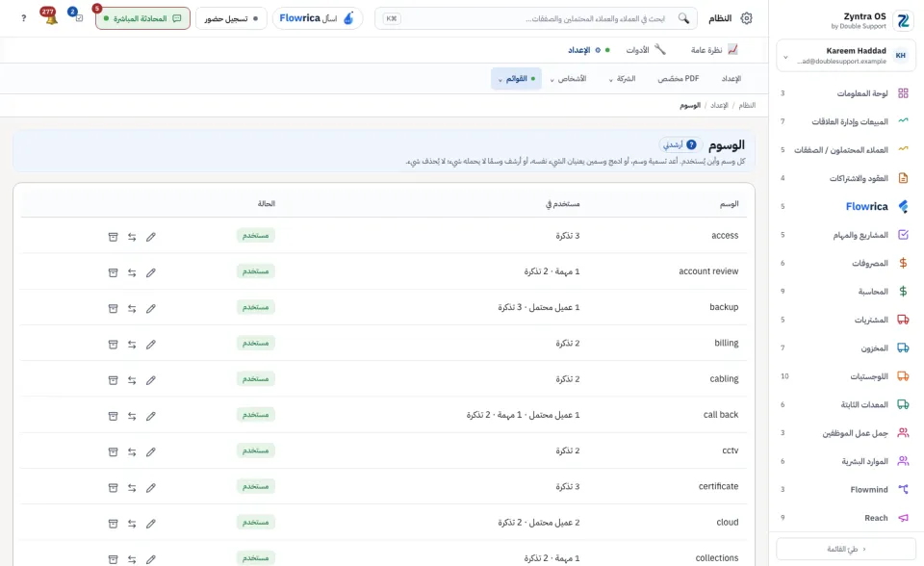Archive the call back tag
The width and height of the screenshot is (924, 566).
point(114,416)
